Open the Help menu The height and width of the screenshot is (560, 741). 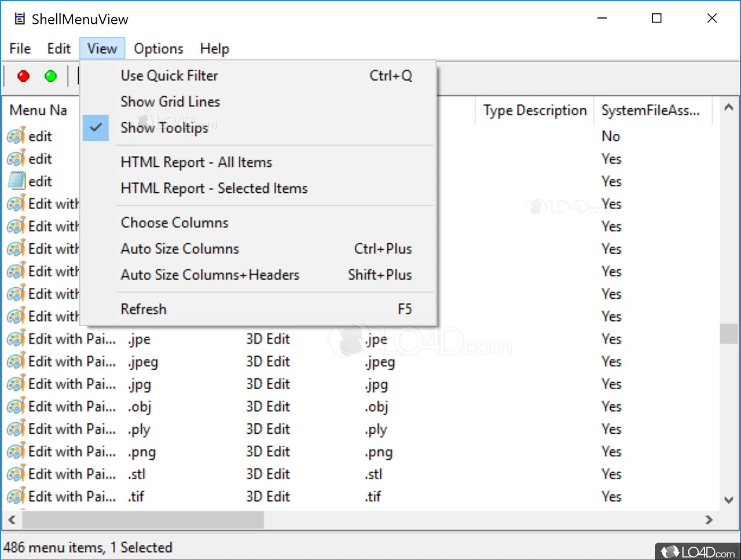click(214, 49)
